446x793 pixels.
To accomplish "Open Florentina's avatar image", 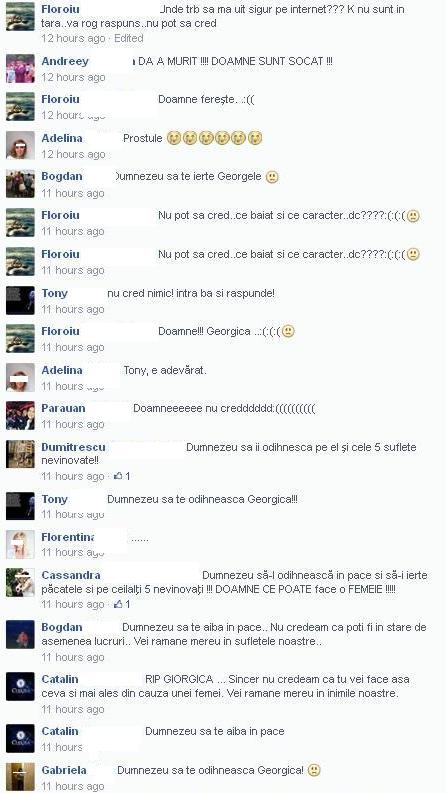I will click(20, 544).
